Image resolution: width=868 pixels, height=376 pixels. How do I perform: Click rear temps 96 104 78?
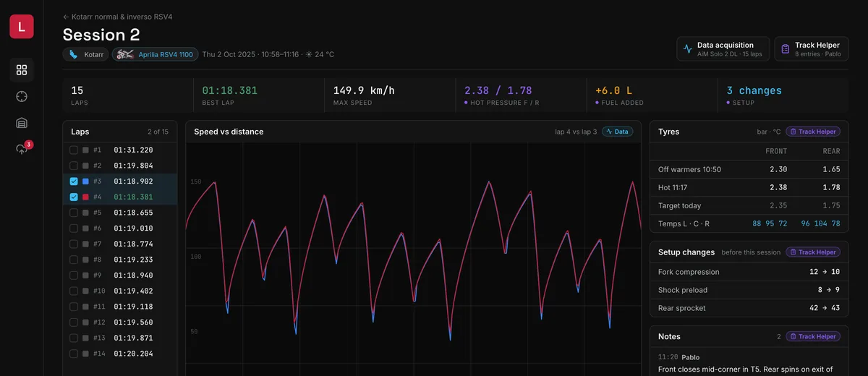tap(820, 223)
